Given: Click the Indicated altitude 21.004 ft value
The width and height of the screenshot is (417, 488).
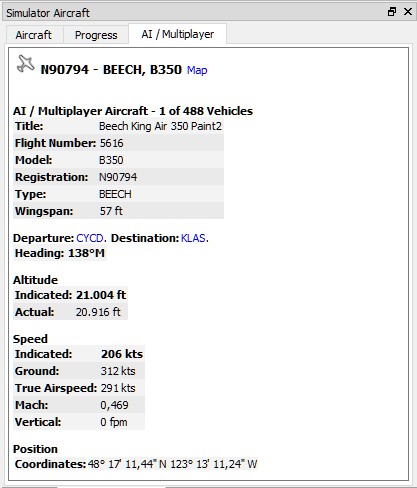Looking at the screenshot, I should (x=101, y=295).
